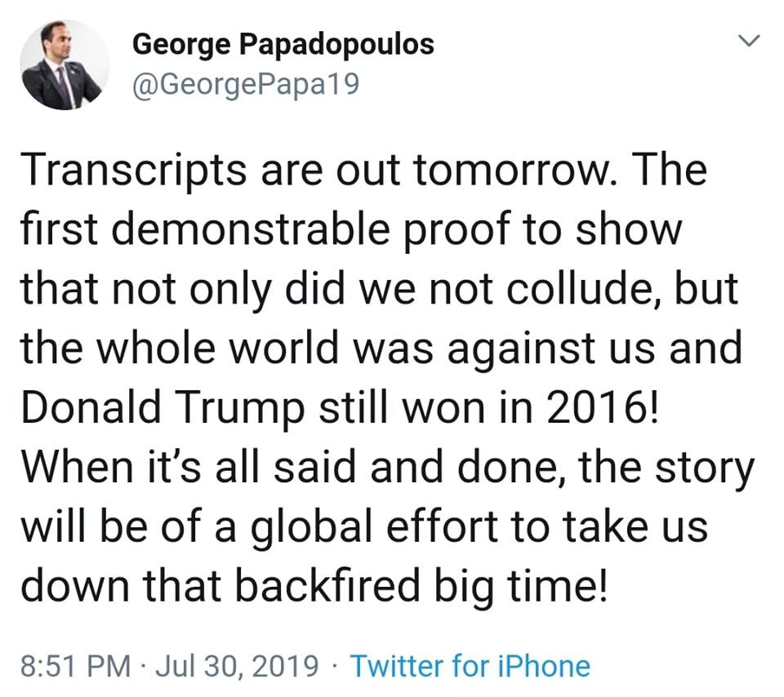Click the word "against" in the tweet
This screenshot has width=784, height=697.
532,348
